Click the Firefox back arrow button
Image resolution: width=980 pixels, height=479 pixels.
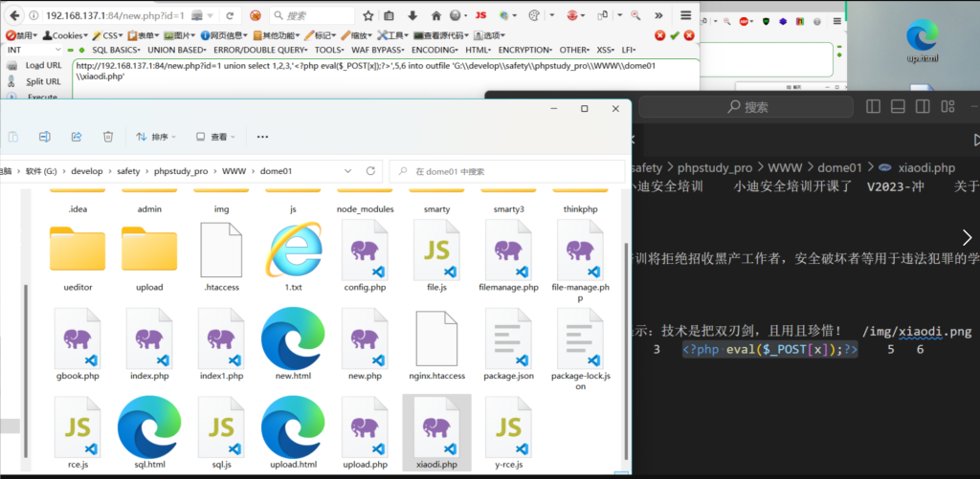[x=13, y=15]
